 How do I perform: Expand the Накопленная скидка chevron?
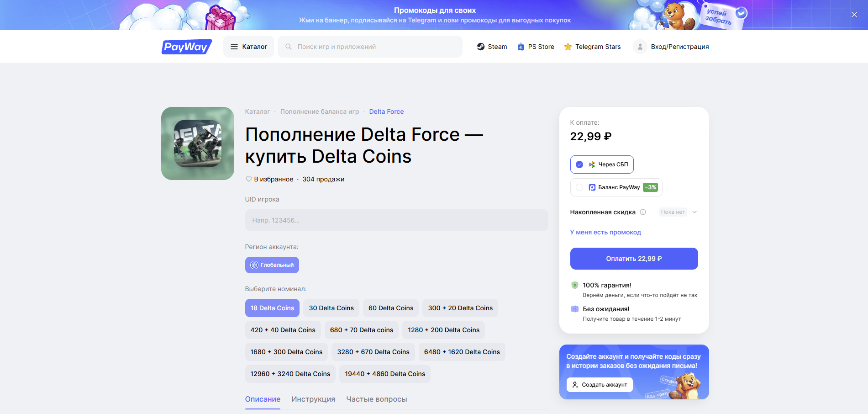click(x=694, y=212)
